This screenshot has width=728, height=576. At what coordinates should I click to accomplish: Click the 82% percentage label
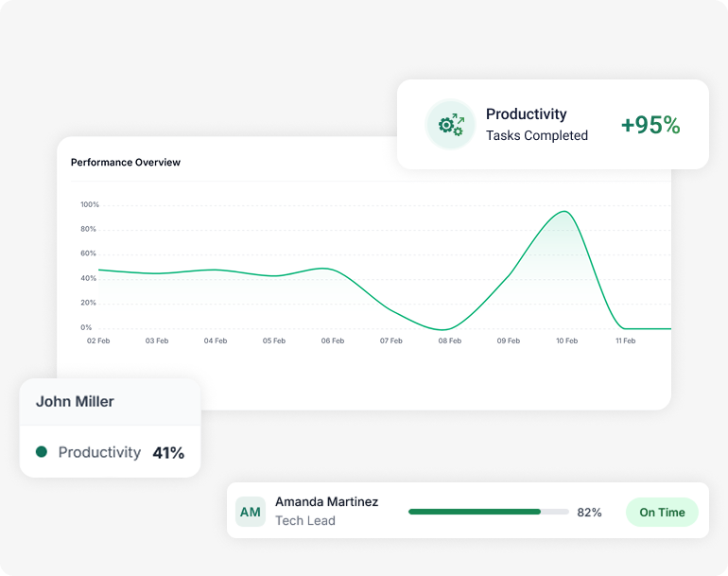click(x=589, y=512)
